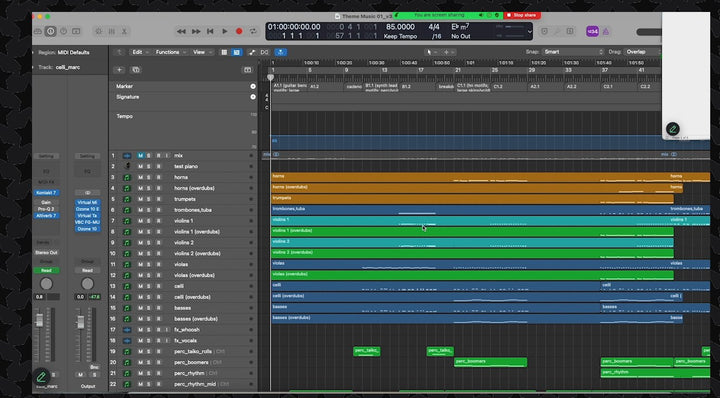Open the Edit menu in tracks area

pos(140,52)
